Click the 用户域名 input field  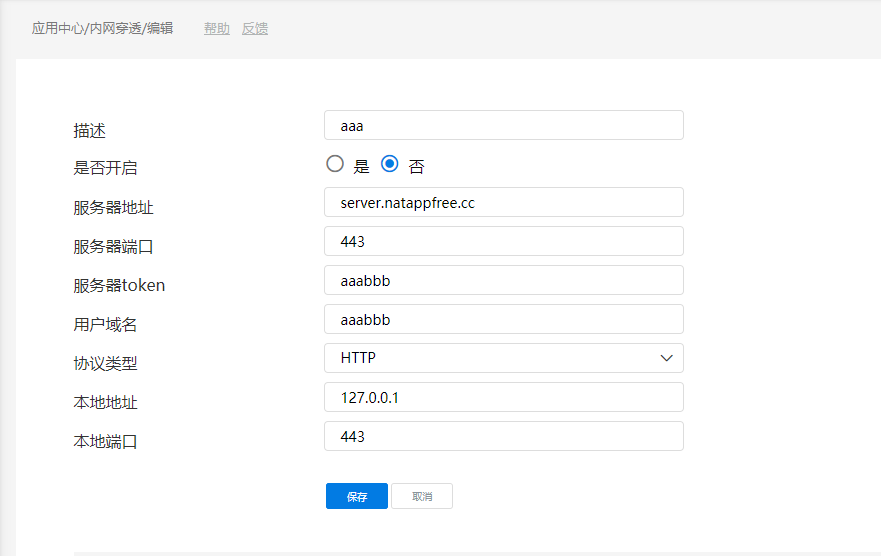pyautogui.click(x=503, y=319)
